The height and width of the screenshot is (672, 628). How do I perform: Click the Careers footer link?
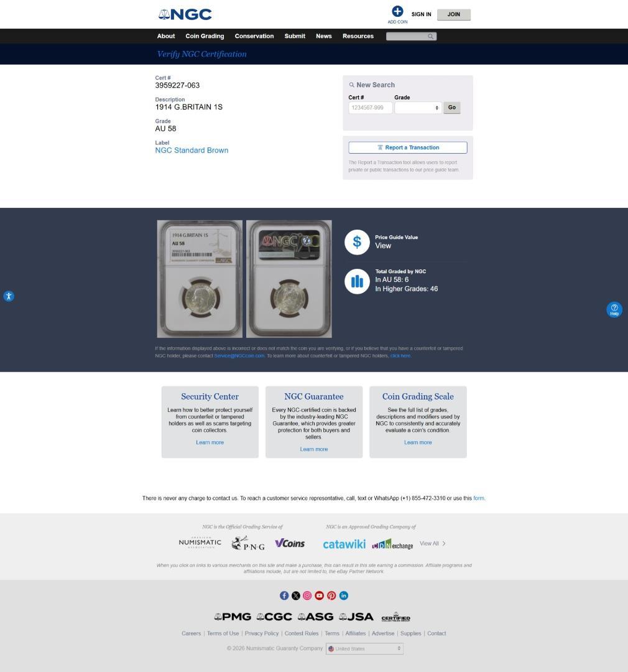[x=191, y=633]
